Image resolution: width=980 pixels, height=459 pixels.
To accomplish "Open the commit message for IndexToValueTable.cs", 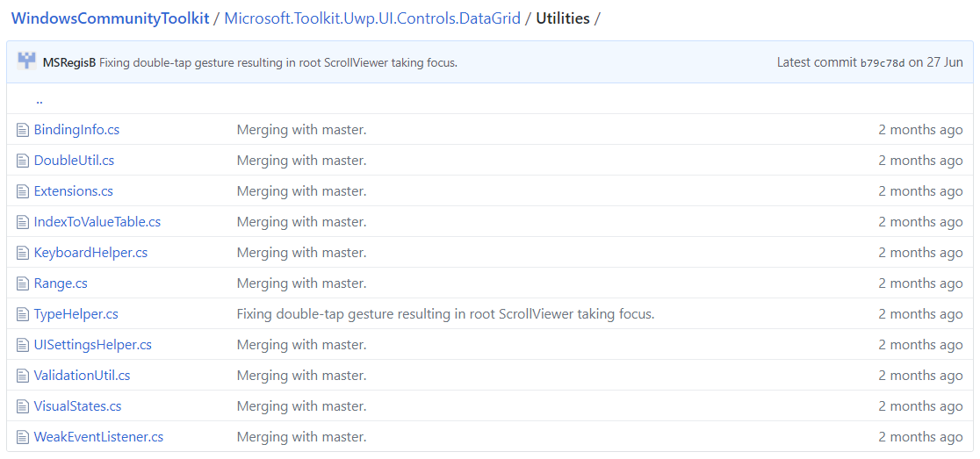I will coord(301,222).
